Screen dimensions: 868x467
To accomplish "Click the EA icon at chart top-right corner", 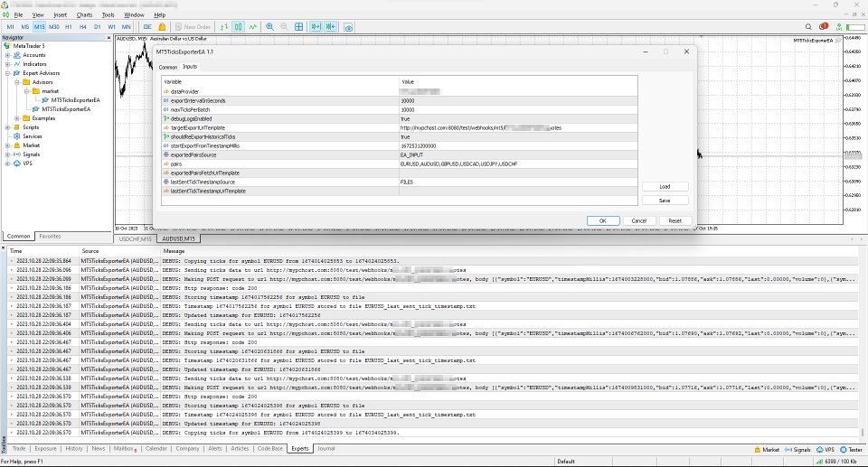I will click(x=838, y=41).
